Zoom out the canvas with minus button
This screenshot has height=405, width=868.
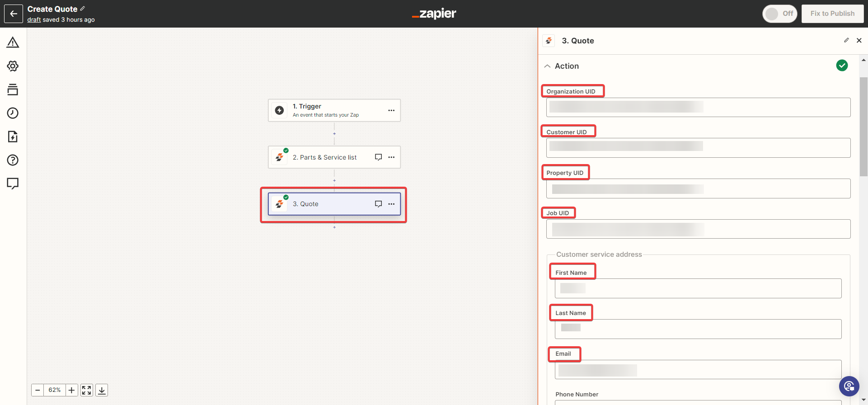(x=38, y=390)
